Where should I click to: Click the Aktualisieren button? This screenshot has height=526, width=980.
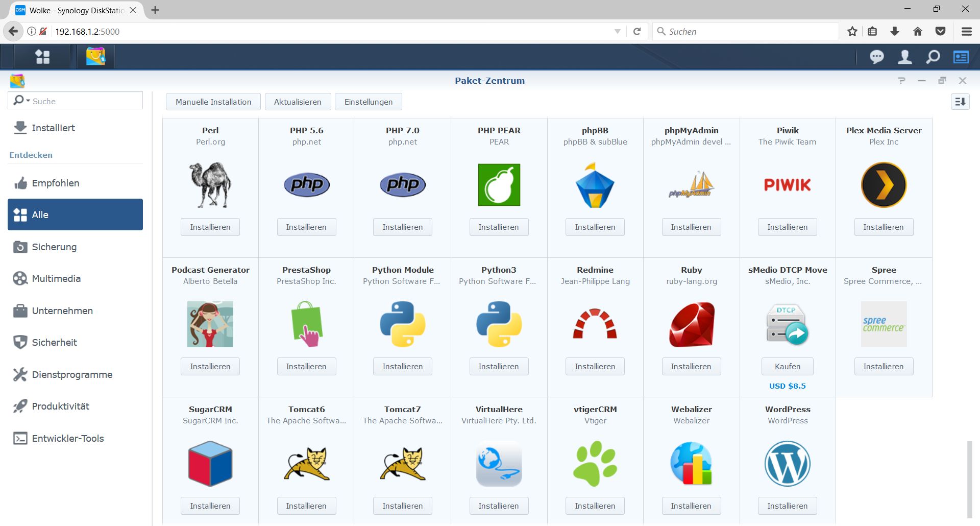point(298,102)
